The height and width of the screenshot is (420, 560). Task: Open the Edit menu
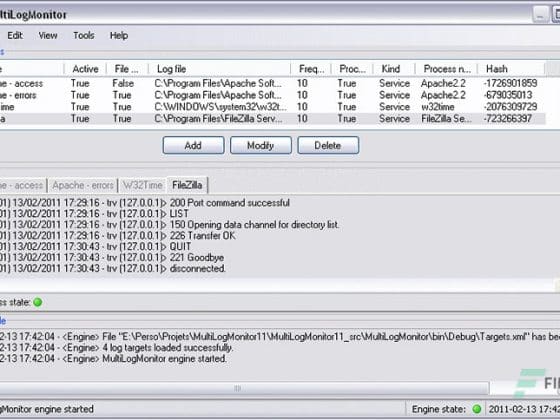point(15,35)
